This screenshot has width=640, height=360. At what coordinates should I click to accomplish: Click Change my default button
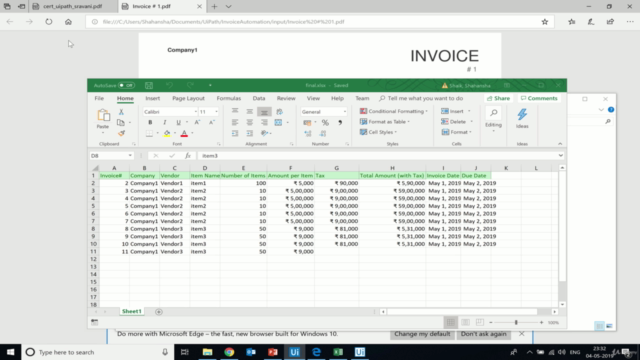click(422, 334)
